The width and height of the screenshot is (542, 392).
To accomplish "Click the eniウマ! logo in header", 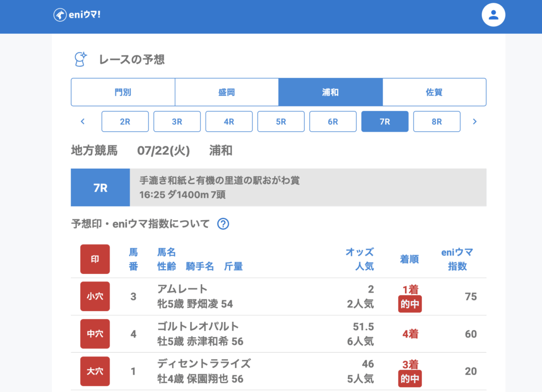I will [x=77, y=15].
